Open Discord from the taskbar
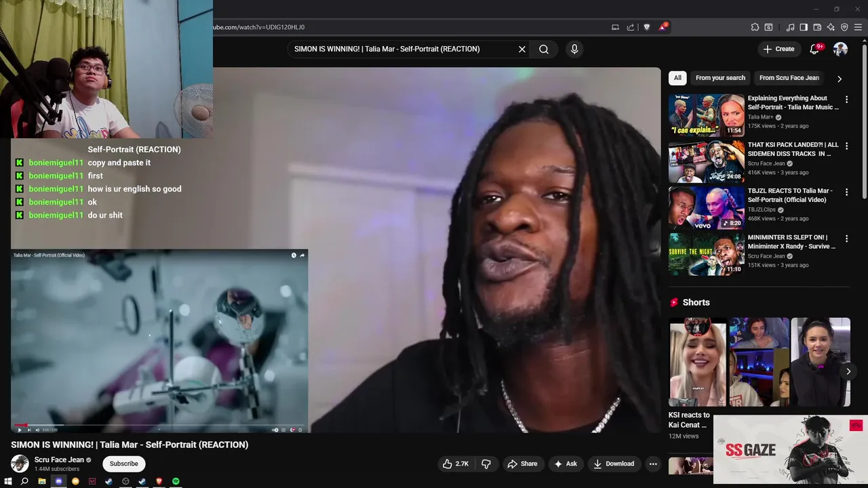 (58, 481)
